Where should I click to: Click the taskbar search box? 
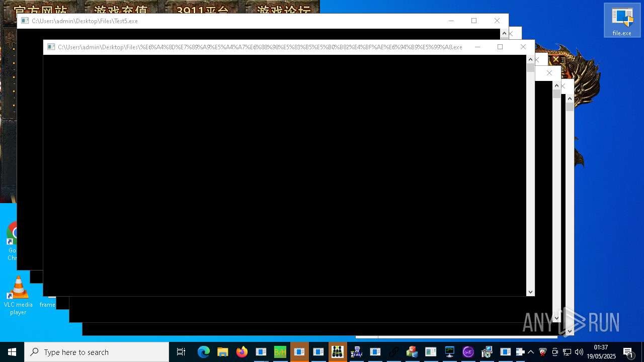click(x=97, y=352)
